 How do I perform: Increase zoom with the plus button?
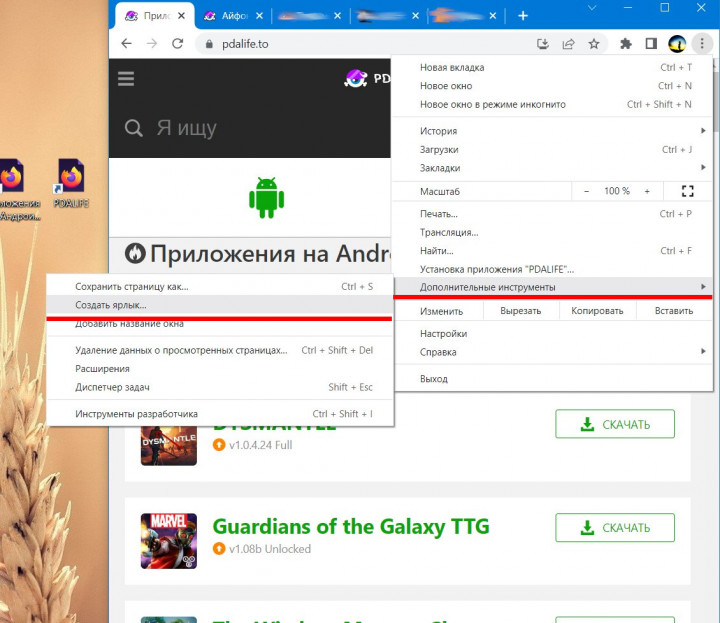coord(647,191)
